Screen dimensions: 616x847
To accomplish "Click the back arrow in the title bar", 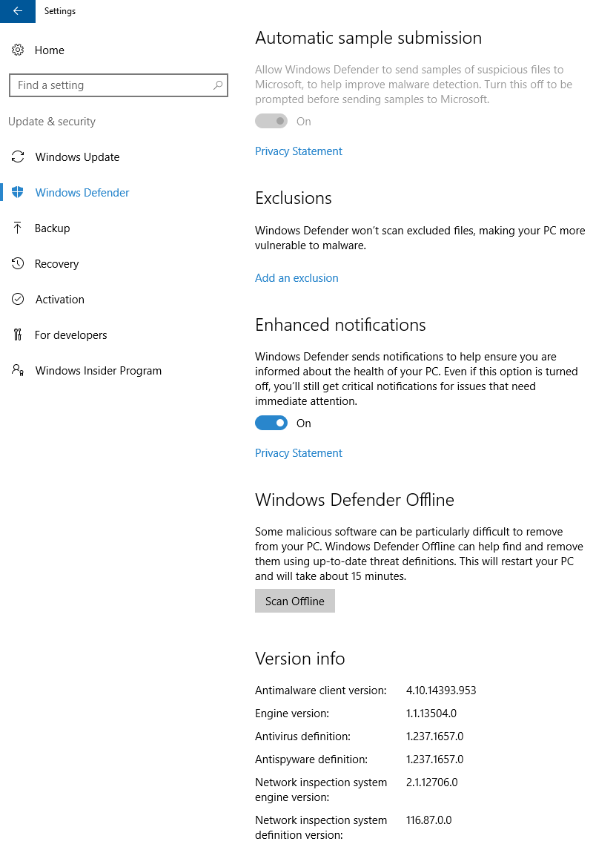I will pos(17,11).
